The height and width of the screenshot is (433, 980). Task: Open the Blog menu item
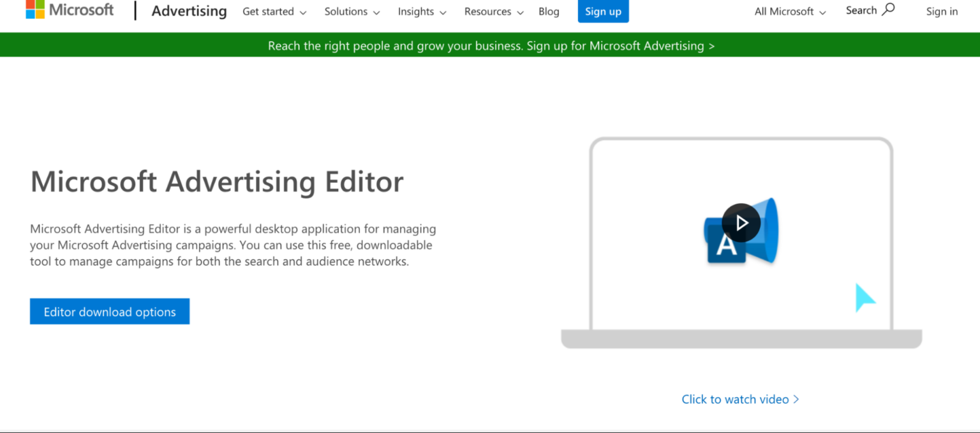(549, 11)
